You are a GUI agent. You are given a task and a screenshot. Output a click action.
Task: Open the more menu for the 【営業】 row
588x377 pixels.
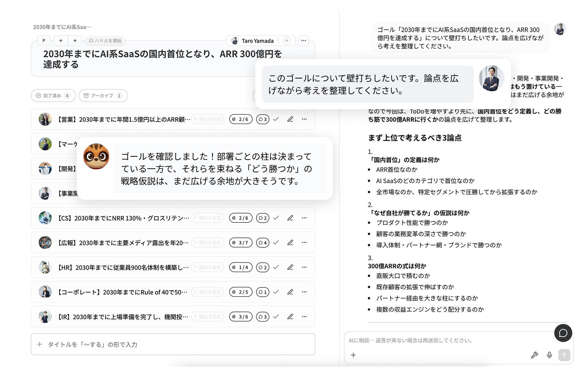point(304,119)
